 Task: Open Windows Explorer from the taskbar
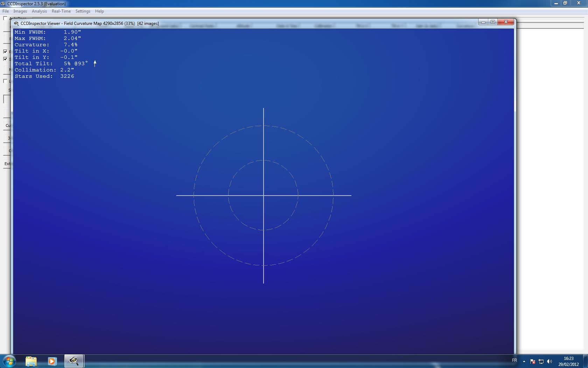click(31, 361)
